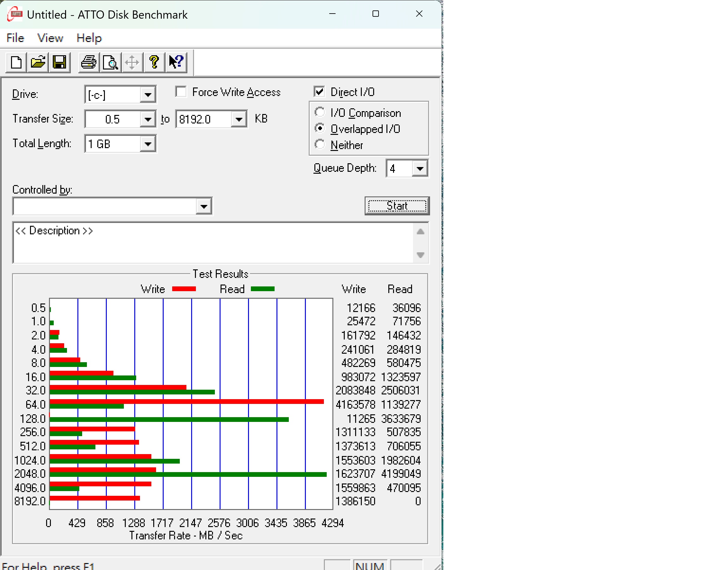
Task: Click the red write bar for 64.0 KB
Action: [187, 401]
